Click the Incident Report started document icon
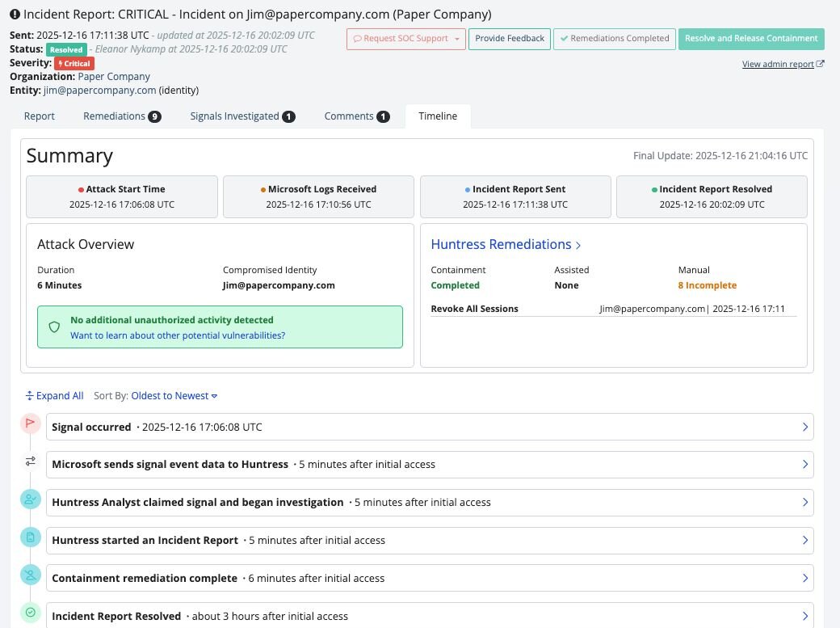 click(x=31, y=537)
